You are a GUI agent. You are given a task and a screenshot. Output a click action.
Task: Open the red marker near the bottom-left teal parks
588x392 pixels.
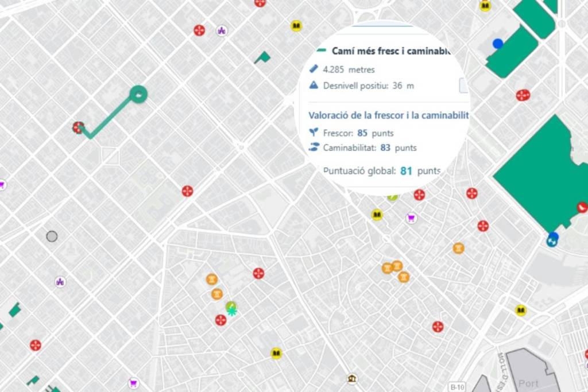(36, 345)
